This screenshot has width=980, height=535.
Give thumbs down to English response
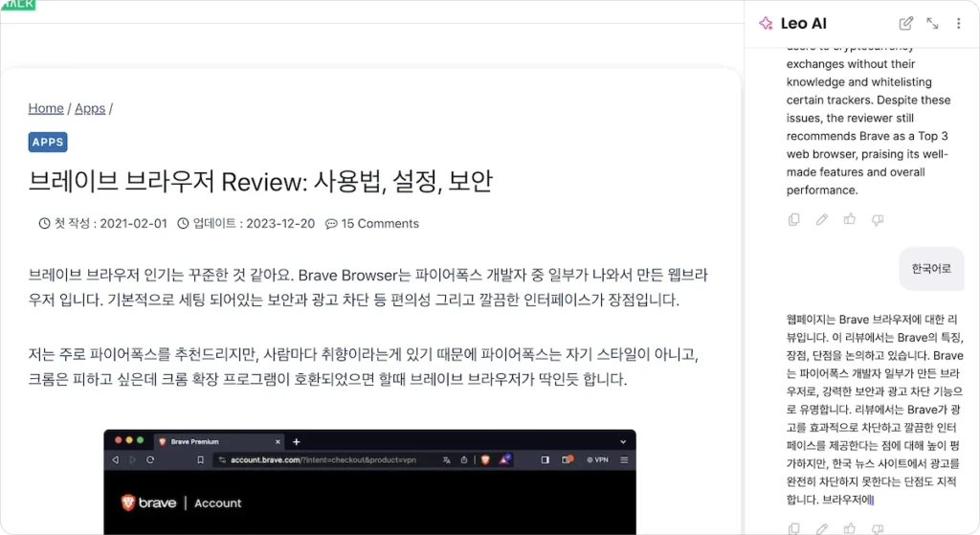(x=878, y=219)
